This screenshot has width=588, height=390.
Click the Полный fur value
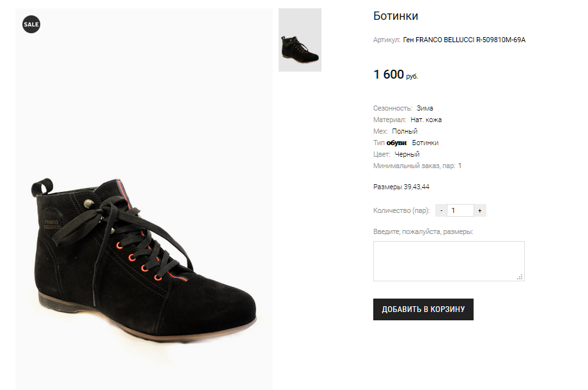coord(405,131)
